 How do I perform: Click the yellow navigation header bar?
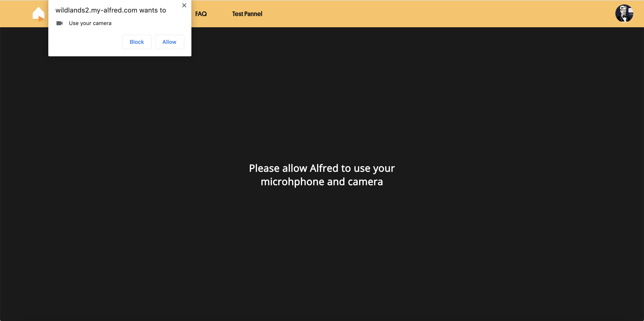click(400, 14)
